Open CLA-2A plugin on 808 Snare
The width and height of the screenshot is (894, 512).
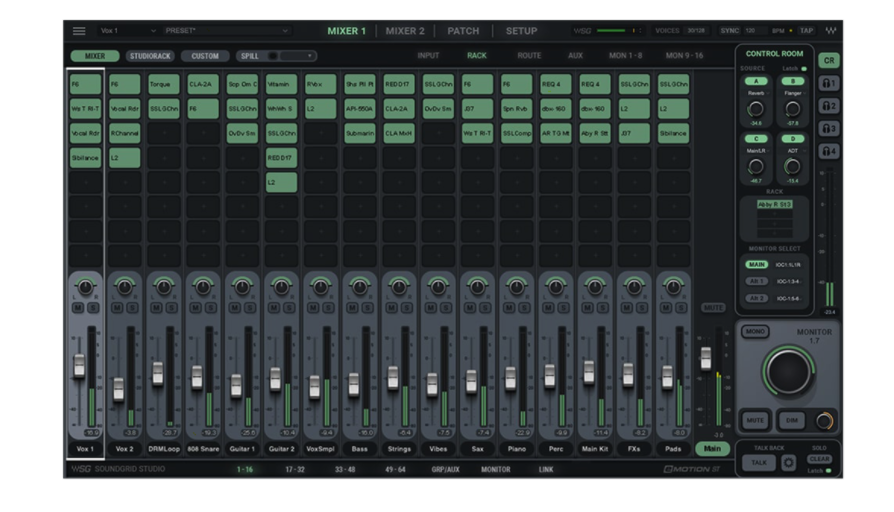coord(203,84)
